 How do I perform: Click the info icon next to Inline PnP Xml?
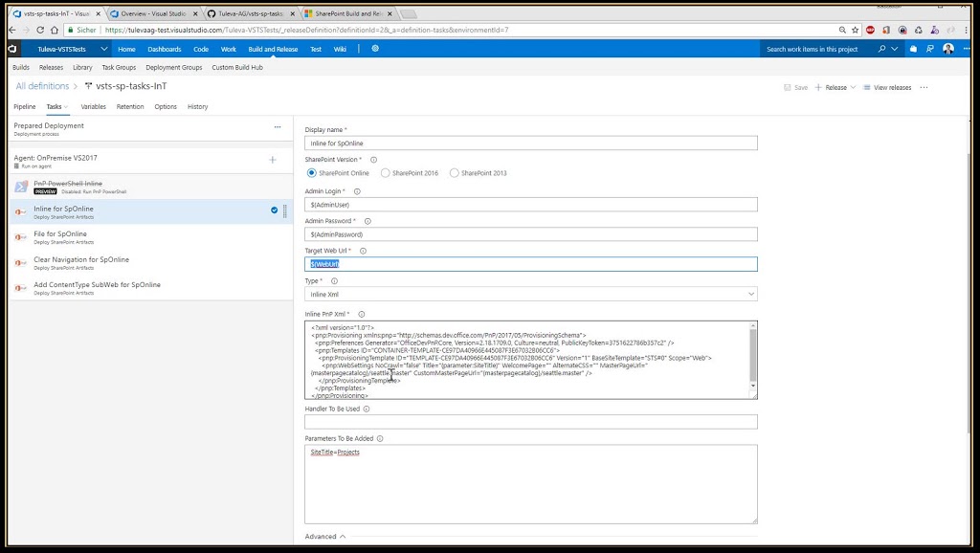pos(361,315)
